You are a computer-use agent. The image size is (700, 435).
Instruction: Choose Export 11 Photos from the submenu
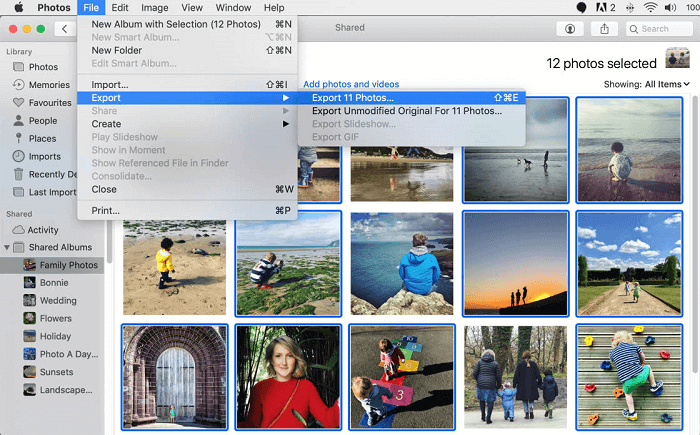pyautogui.click(x=353, y=98)
